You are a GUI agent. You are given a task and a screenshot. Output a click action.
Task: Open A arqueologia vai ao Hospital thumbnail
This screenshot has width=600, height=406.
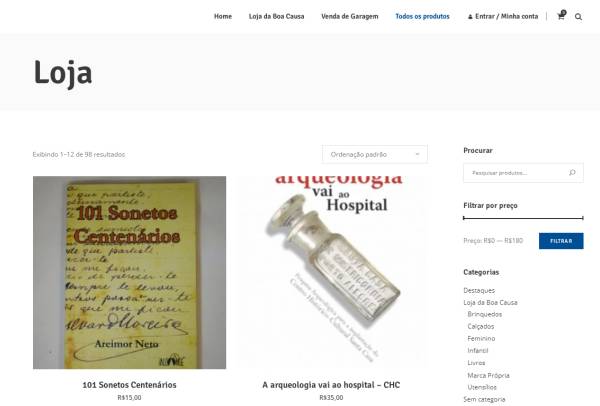[x=331, y=272]
